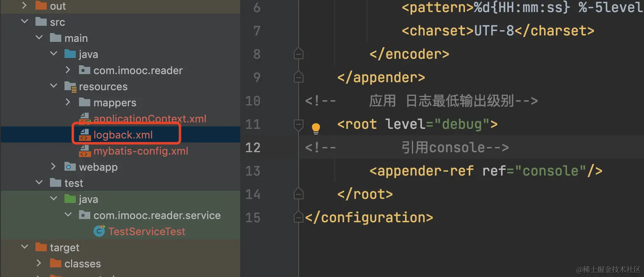
Task: Click the out folder icon
Action: (x=41, y=6)
